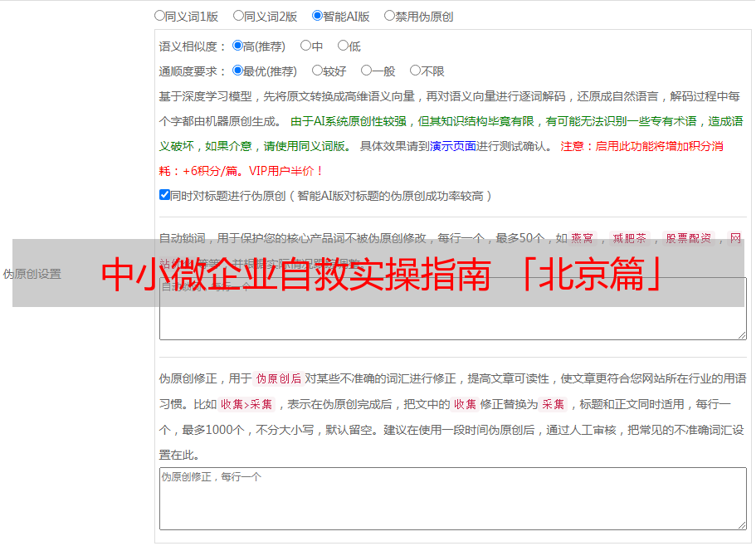Image resolution: width=756 pixels, height=546 pixels.
Task: Set 通顺度要求 to 一般
Action: coord(367,71)
